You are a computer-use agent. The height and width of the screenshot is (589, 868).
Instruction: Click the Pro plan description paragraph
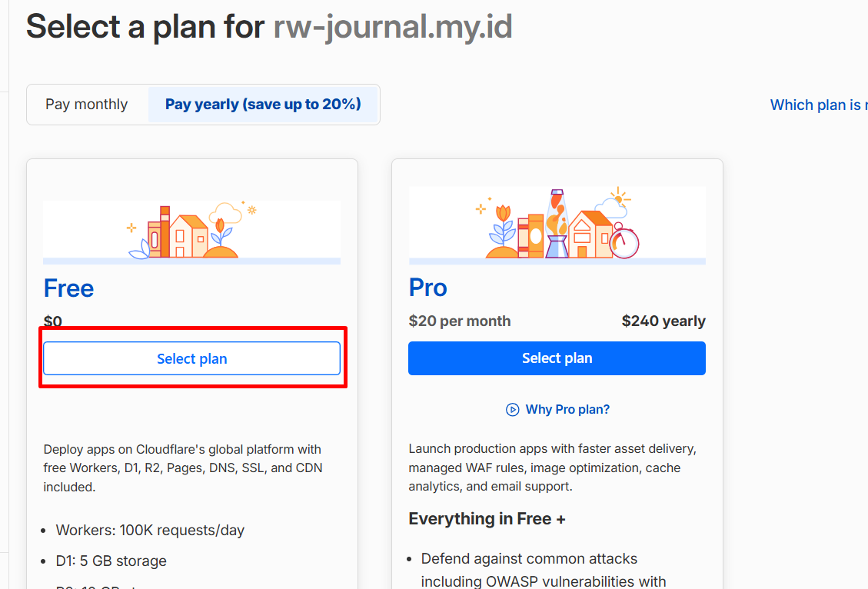point(553,468)
